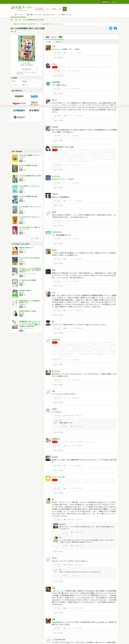The width and height of the screenshot is (129, 644).
Task: Open だいちゃん's profile avatar
Action: [48, 372]
